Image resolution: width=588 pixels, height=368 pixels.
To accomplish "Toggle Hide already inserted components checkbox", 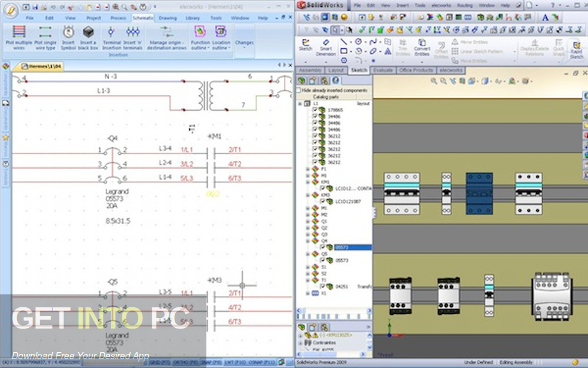I will (x=299, y=91).
